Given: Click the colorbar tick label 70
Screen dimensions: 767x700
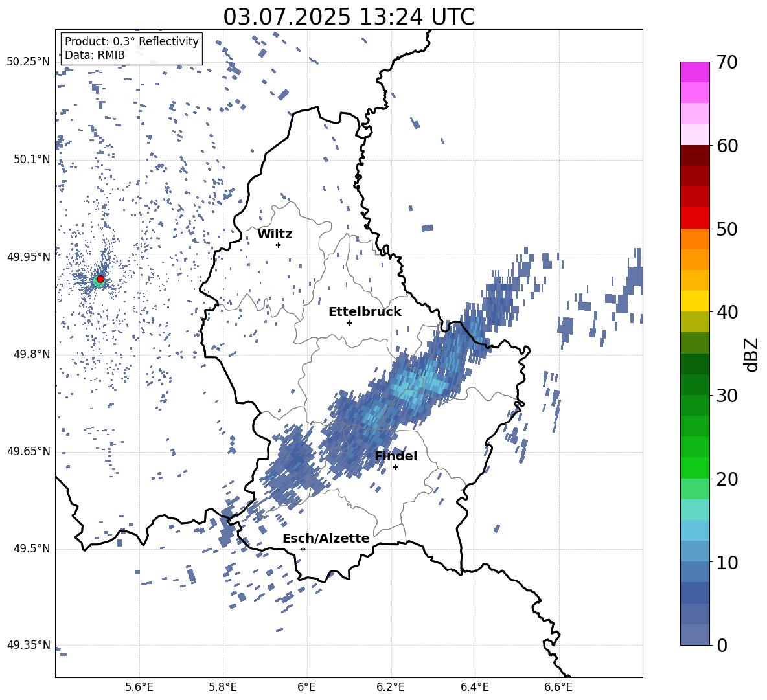Looking at the screenshot, I should (x=727, y=62).
